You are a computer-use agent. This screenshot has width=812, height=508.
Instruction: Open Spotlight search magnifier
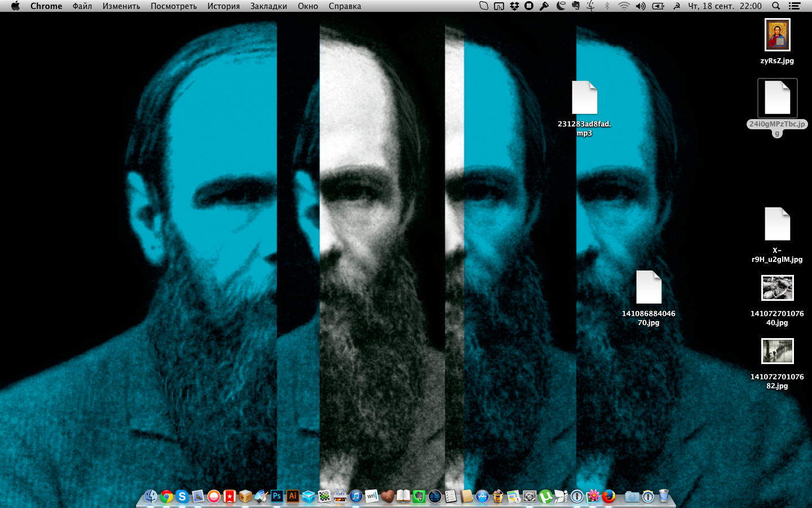(776, 6)
